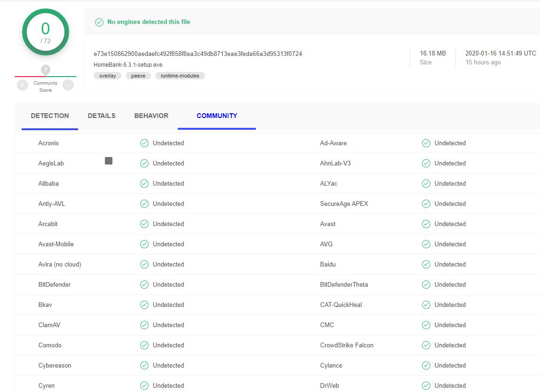Click the '15 hours ago' text

[x=483, y=63]
